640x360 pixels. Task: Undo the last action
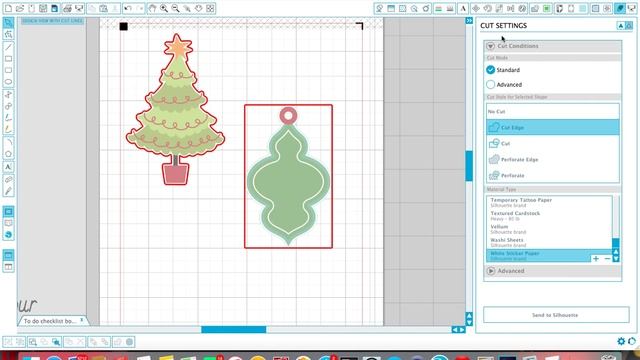(128, 8)
